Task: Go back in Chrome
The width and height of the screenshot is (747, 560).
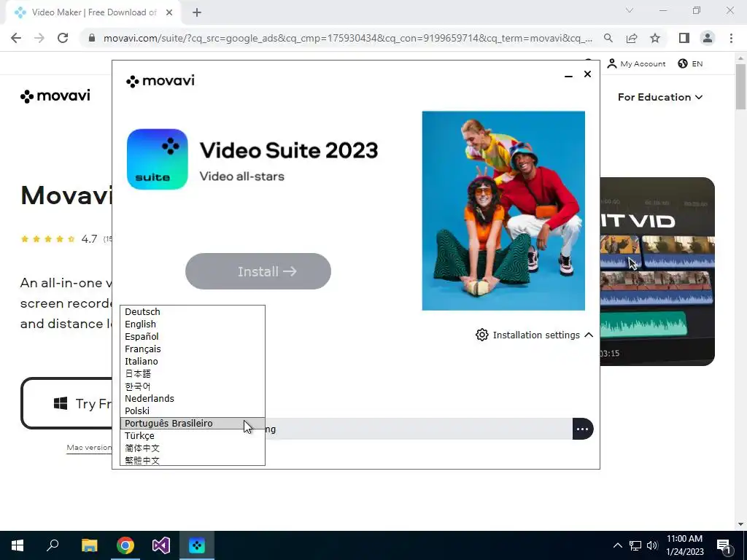Action: pos(16,38)
